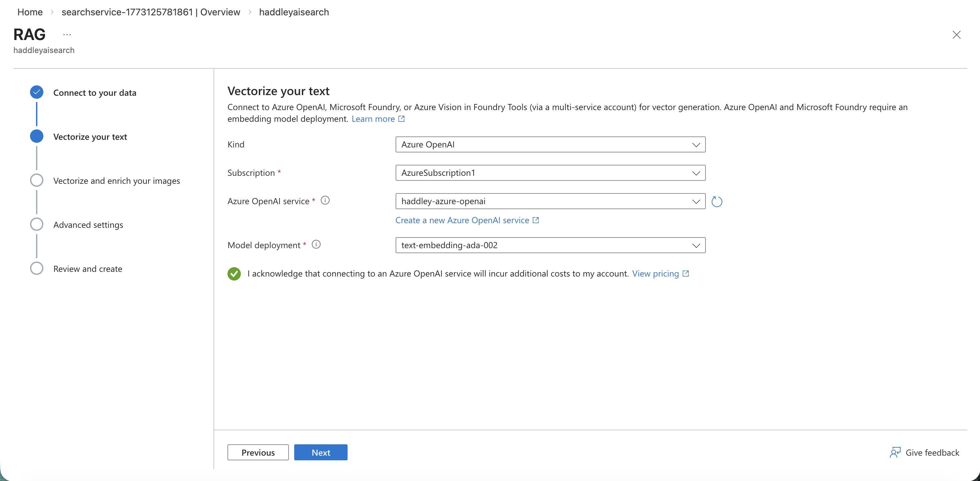Click external link icon after Learn more
The width and height of the screenshot is (980, 481).
pyautogui.click(x=401, y=119)
